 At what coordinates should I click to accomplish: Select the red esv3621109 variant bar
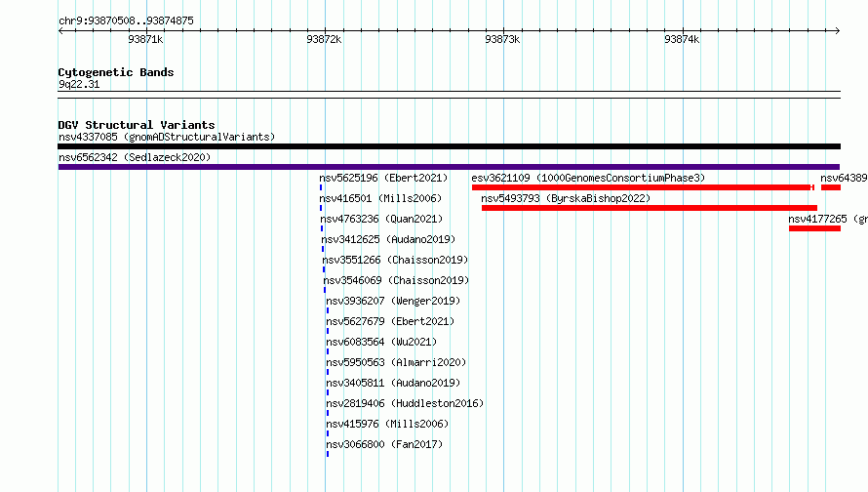[x=644, y=187]
